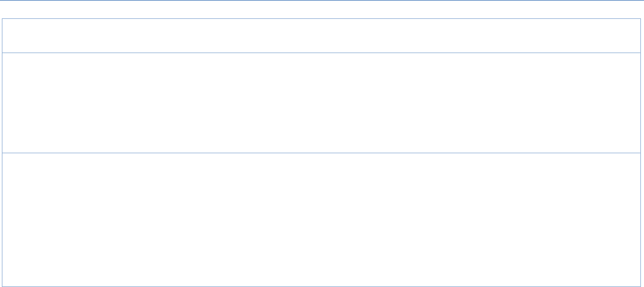Click the top-left corner of the middle panel

(5, 55)
